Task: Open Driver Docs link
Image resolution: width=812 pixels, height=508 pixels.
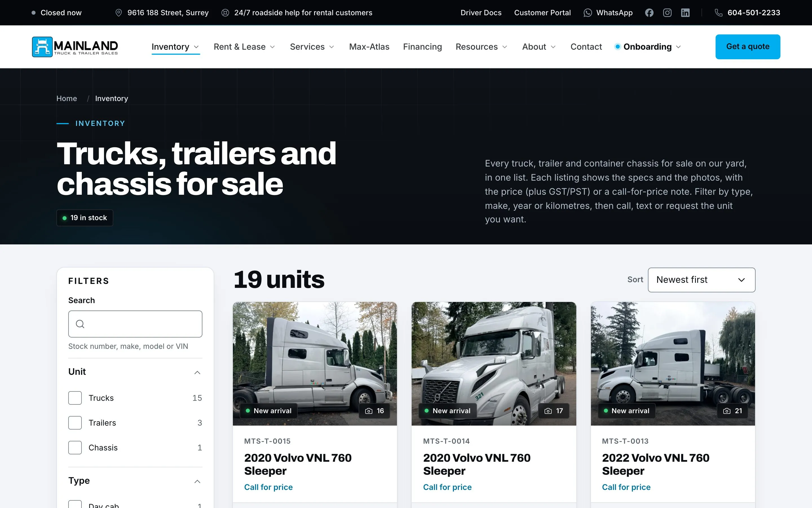Action: [481, 13]
